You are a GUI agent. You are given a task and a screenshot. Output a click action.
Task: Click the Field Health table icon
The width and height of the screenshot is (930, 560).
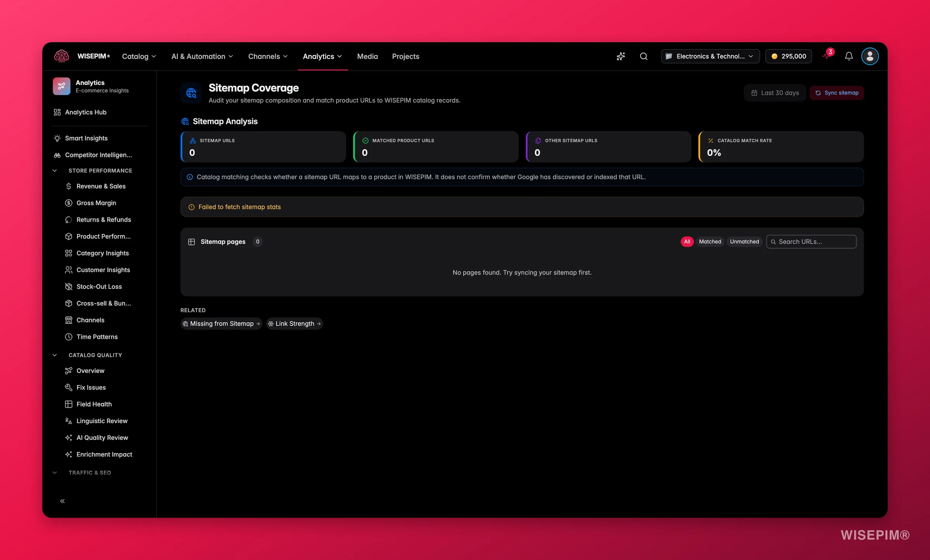(69, 404)
